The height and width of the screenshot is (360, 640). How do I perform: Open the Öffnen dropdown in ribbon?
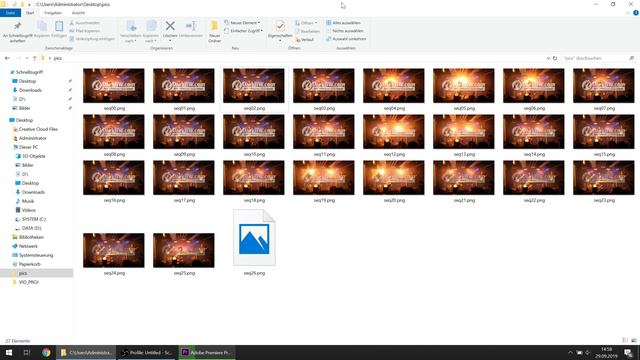pyautogui.click(x=306, y=23)
